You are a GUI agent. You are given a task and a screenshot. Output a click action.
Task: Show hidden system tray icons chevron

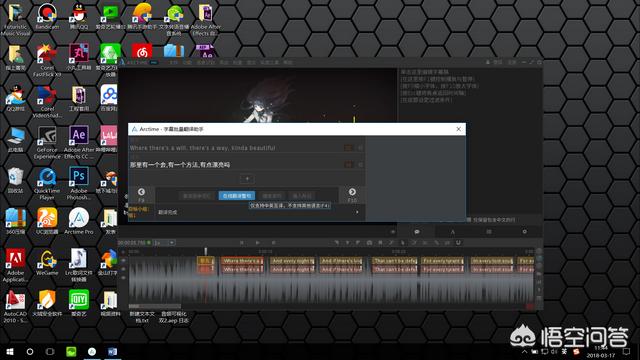click(524, 351)
